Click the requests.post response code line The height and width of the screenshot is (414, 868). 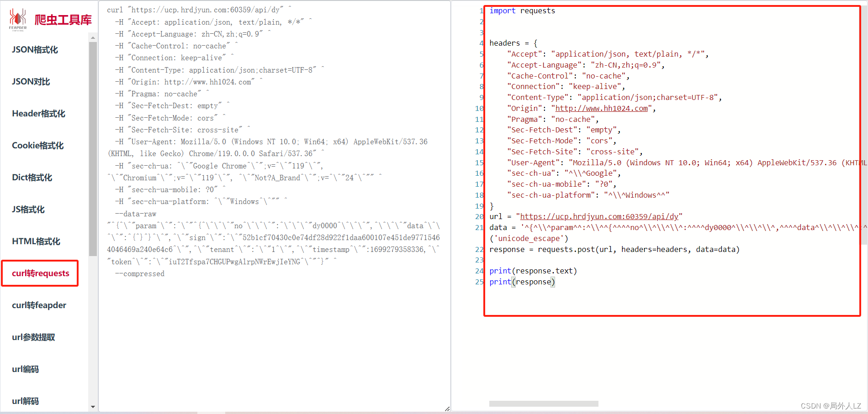[x=614, y=249]
